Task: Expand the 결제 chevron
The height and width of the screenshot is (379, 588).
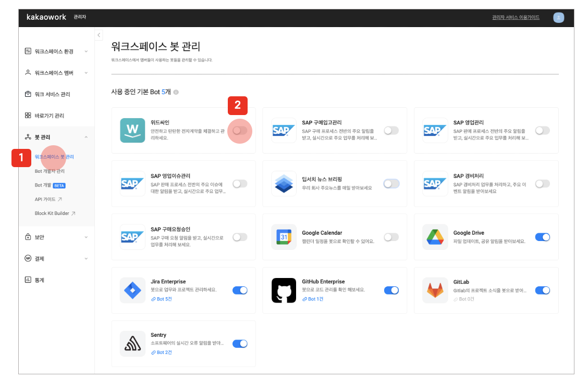Action: (x=86, y=258)
